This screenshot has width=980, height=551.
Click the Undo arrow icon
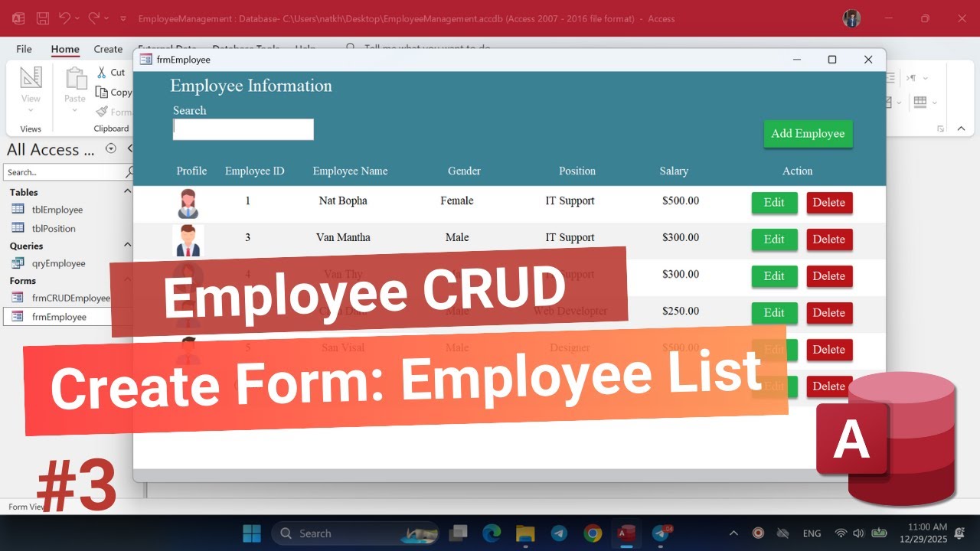click(65, 18)
